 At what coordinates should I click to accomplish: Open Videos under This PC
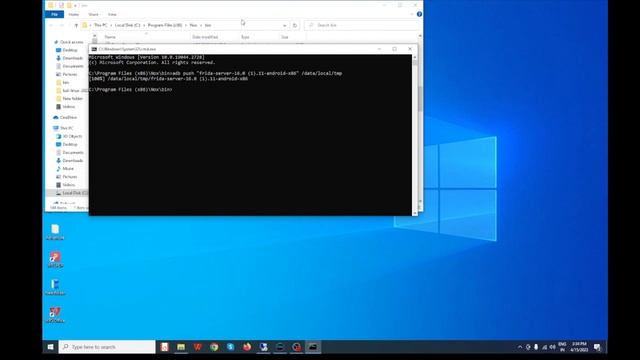click(69, 185)
